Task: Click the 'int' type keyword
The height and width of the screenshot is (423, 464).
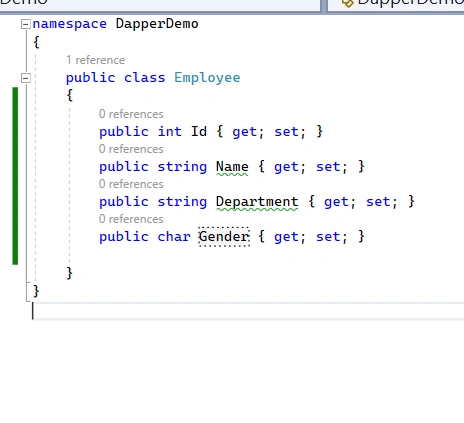Action: 170,131
